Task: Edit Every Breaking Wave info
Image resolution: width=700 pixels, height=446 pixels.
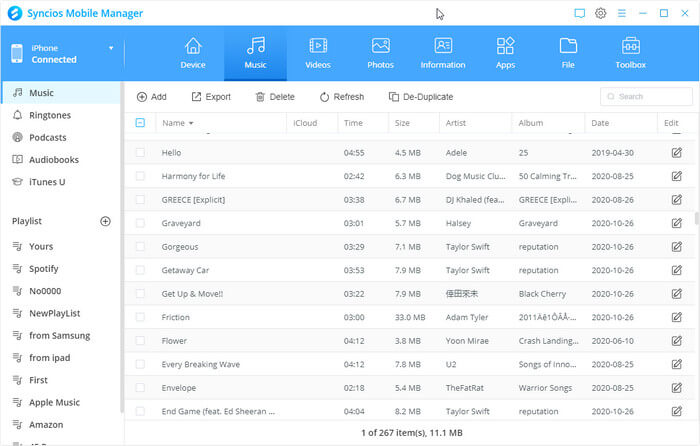Action: click(x=677, y=364)
